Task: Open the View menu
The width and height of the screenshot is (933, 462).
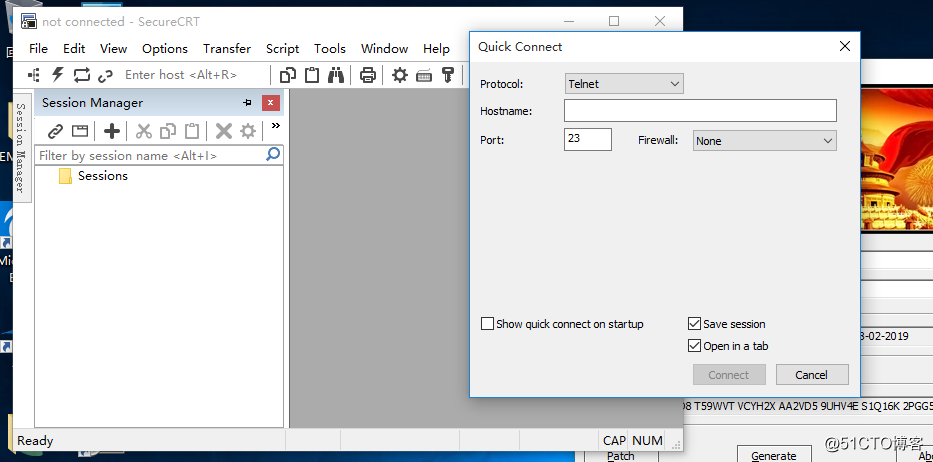Action: (113, 49)
